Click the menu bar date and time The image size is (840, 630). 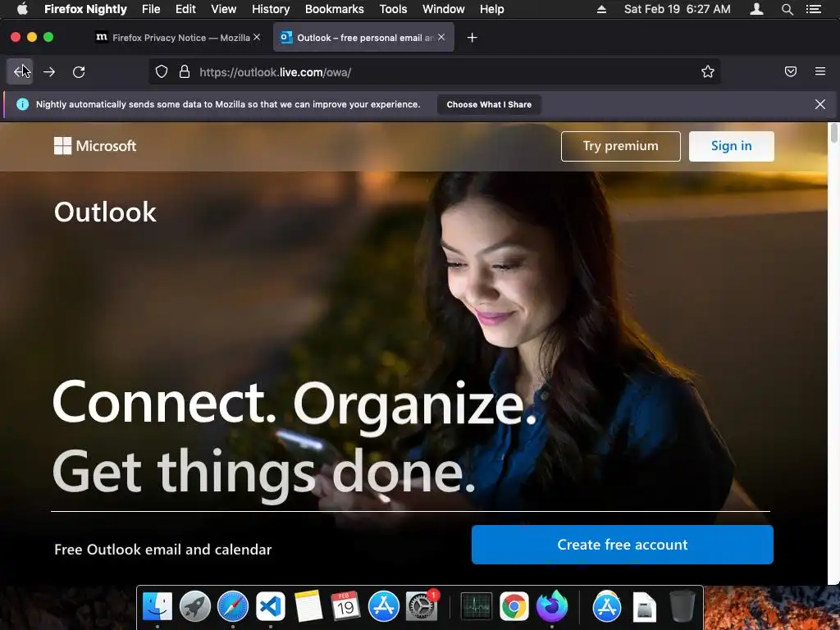coord(677,9)
